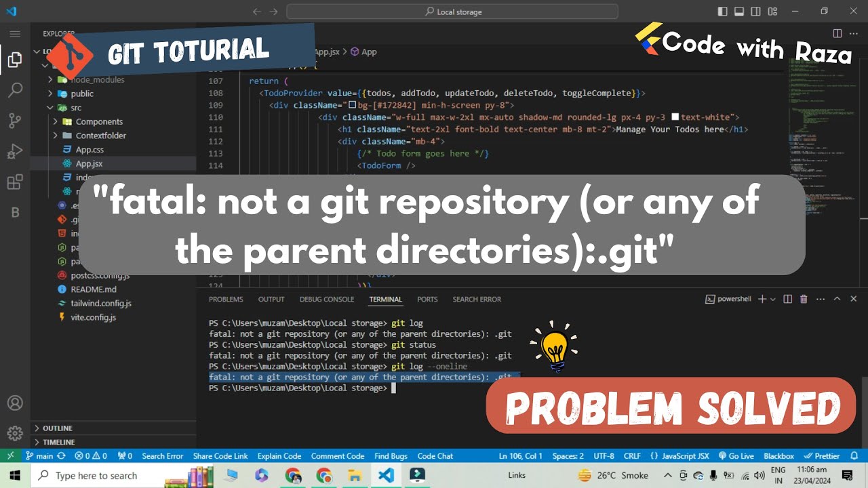868x488 pixels.
Task: Open Run and Debug view
Action: (15, 151)
